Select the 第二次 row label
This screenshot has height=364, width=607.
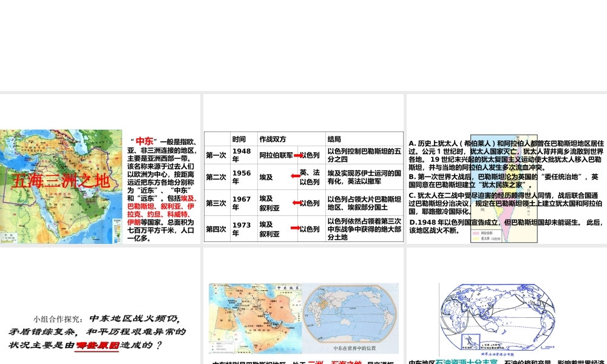pos(217,177)
